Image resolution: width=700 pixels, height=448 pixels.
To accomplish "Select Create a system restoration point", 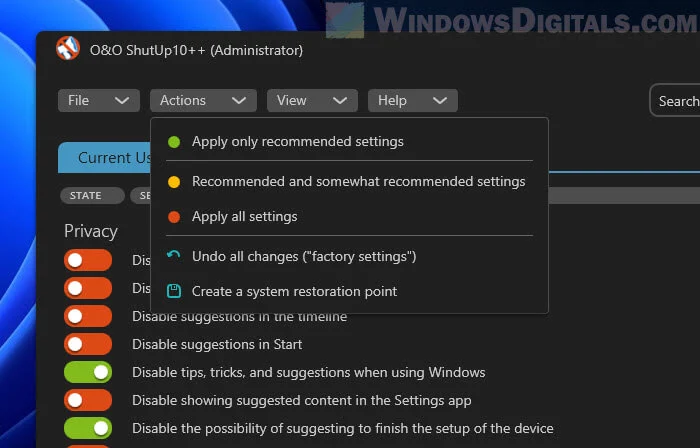I will 350,291.
